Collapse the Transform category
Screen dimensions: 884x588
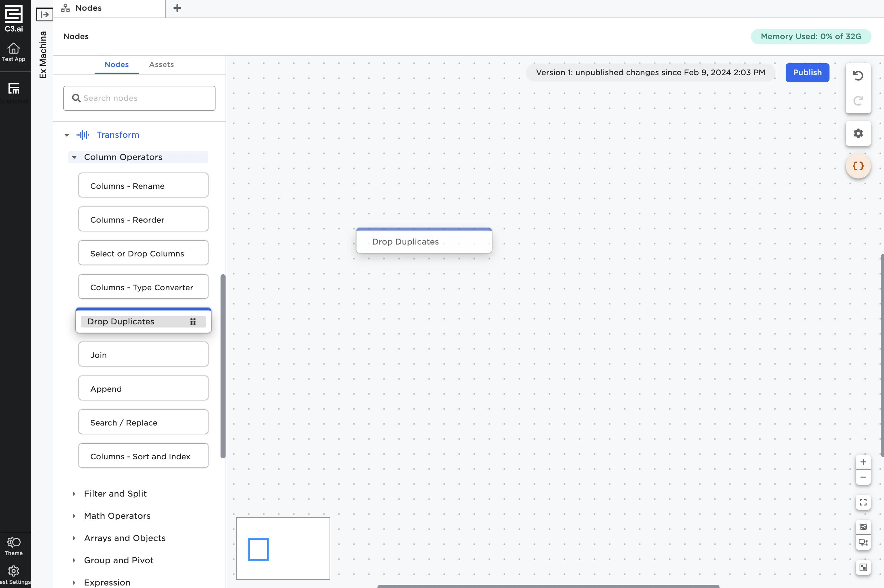(67, 135)
